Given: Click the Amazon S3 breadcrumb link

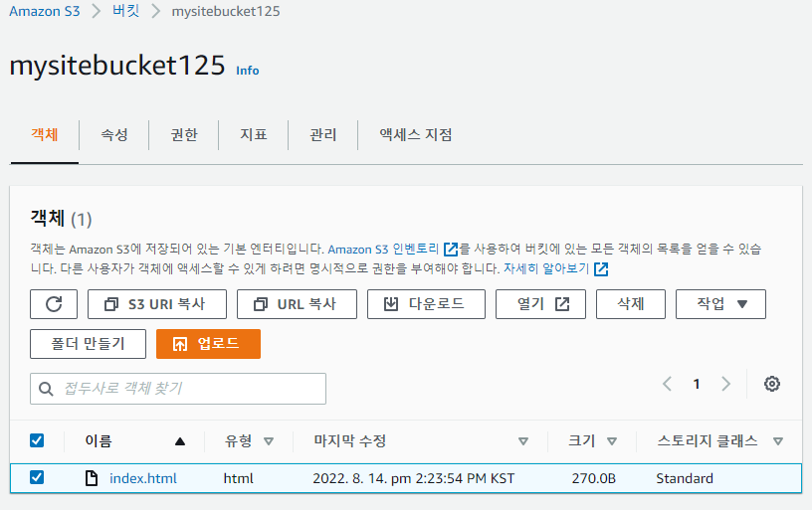Looking at the screenshot, I should click(x=44, y=12).
